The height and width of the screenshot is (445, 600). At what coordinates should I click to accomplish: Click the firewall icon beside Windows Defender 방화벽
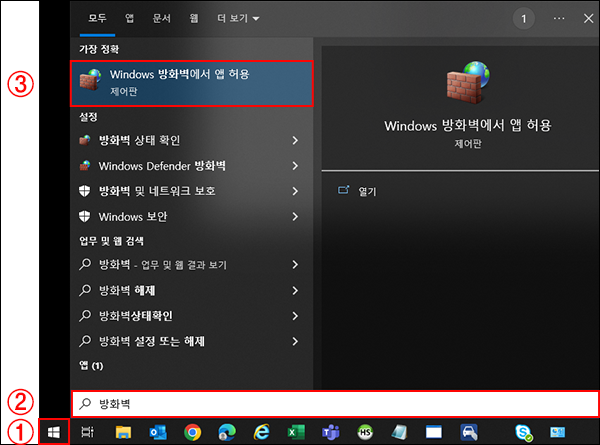click(85, 165)
